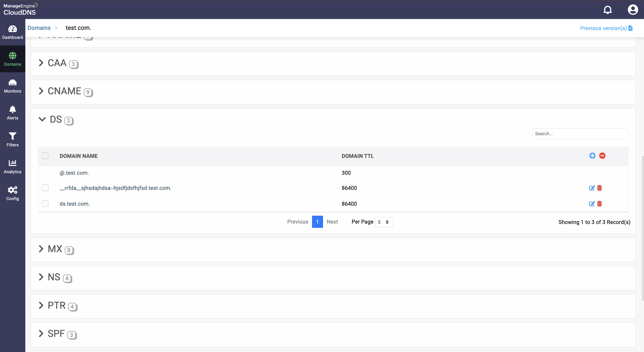
Task: Delete the __rrfda__sjhsdajhdsa record
Action: pos(599,188)
